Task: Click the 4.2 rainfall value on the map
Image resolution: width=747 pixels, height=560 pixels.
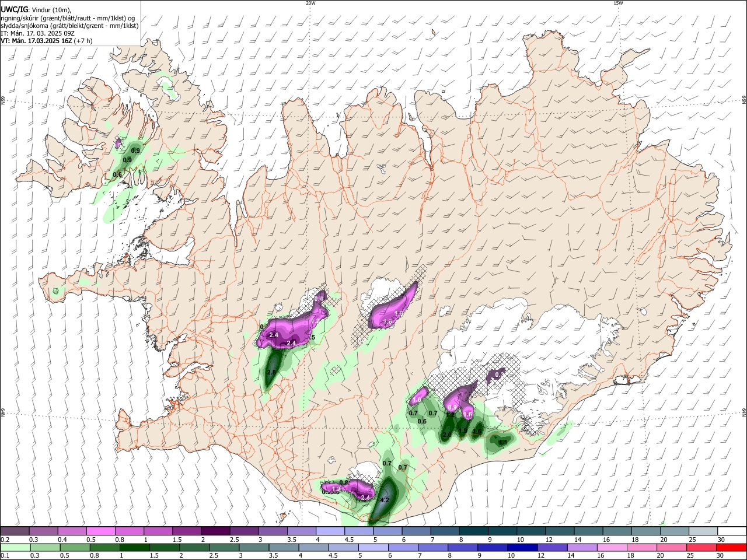Action: point(385,501)
